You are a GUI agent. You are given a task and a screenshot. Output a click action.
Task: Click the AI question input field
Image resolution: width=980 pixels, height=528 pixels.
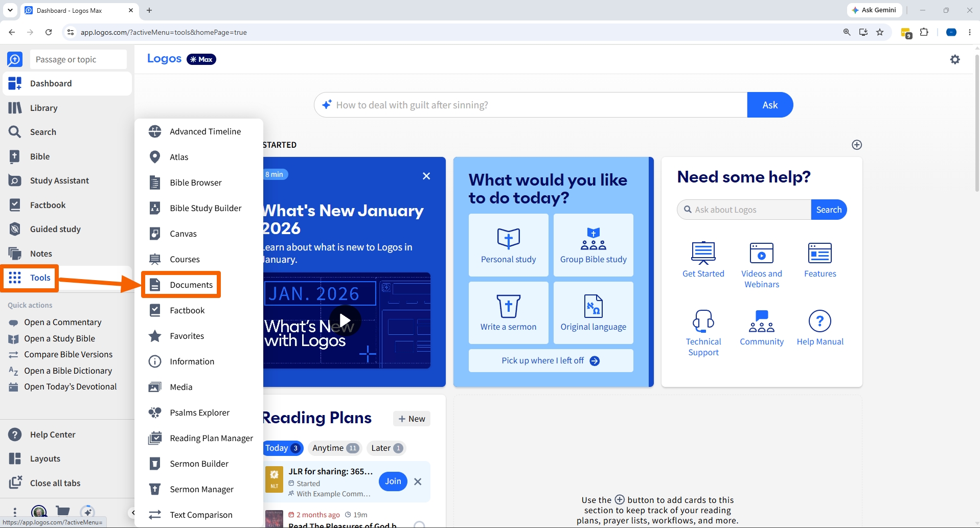tap(531, 105)
